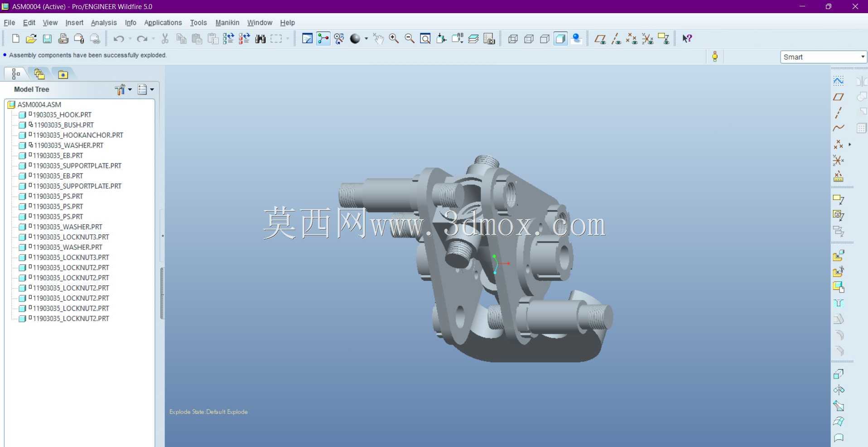Select the Extrude tool in right toolbar

pos(839,374)
